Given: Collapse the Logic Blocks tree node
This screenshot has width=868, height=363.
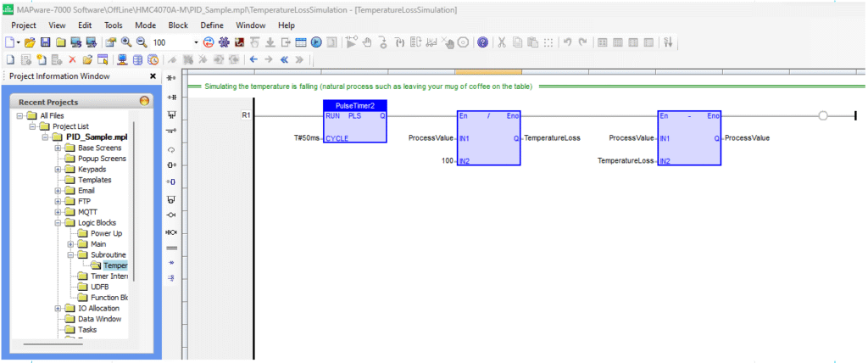Looking at the screenshot, I should 58,223.
